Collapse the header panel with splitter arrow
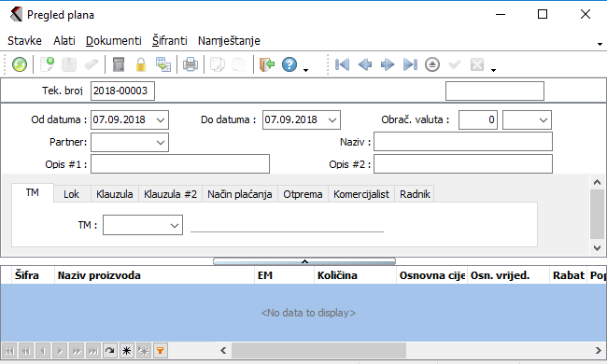This screenshot has width=607, height=364. pos(304,261)
